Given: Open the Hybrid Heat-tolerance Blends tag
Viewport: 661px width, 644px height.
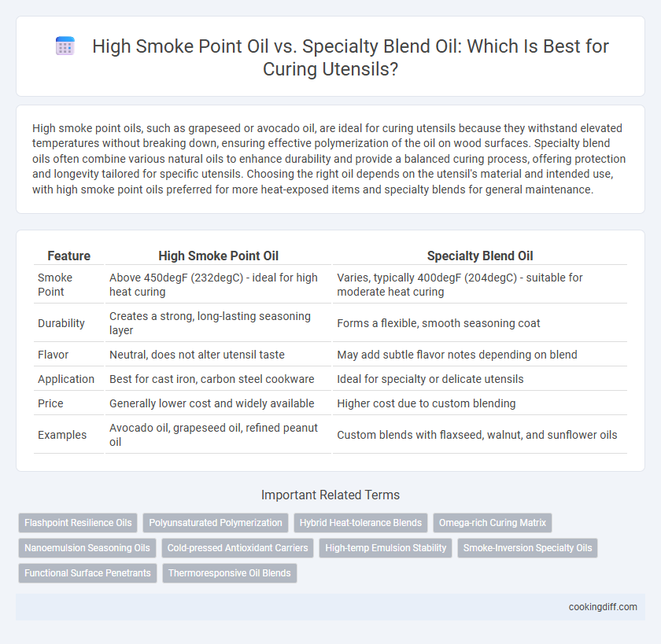Looking at the screenshot, I should pos(360,523).
